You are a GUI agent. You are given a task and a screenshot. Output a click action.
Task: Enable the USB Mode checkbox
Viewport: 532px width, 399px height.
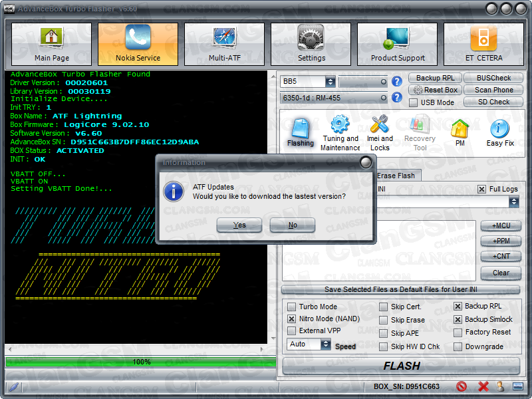413,102
